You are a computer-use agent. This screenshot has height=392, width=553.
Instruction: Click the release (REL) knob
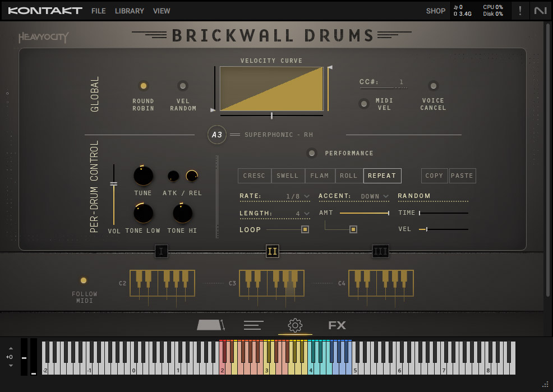[x=192, y=176]
